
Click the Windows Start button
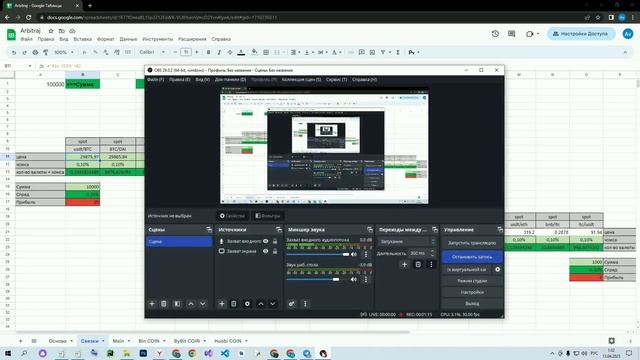8,353
